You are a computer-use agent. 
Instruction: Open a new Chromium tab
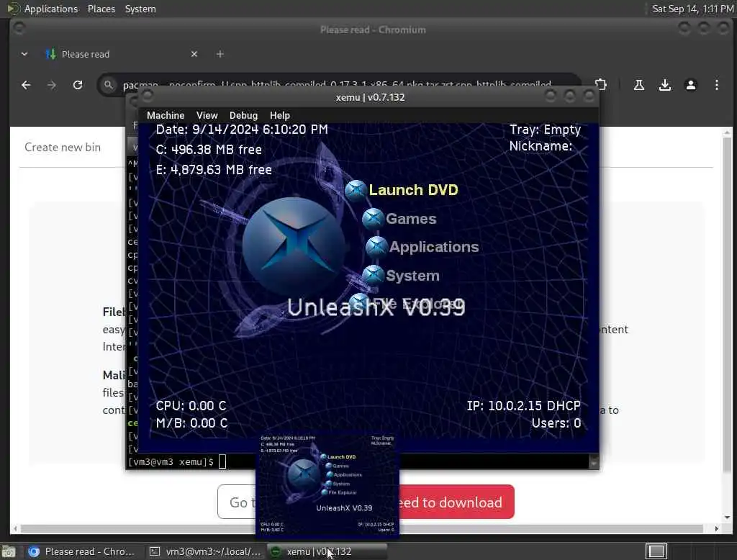220,54
